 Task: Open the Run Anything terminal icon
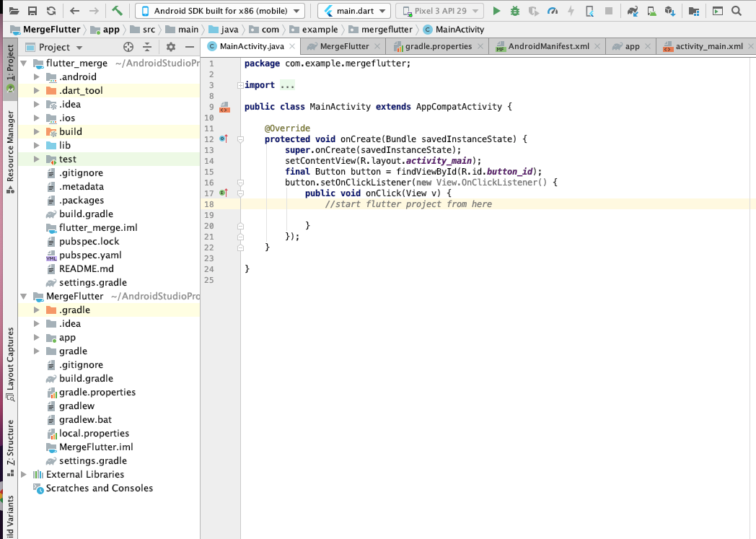pyautogui.click(x=718, y=11)
